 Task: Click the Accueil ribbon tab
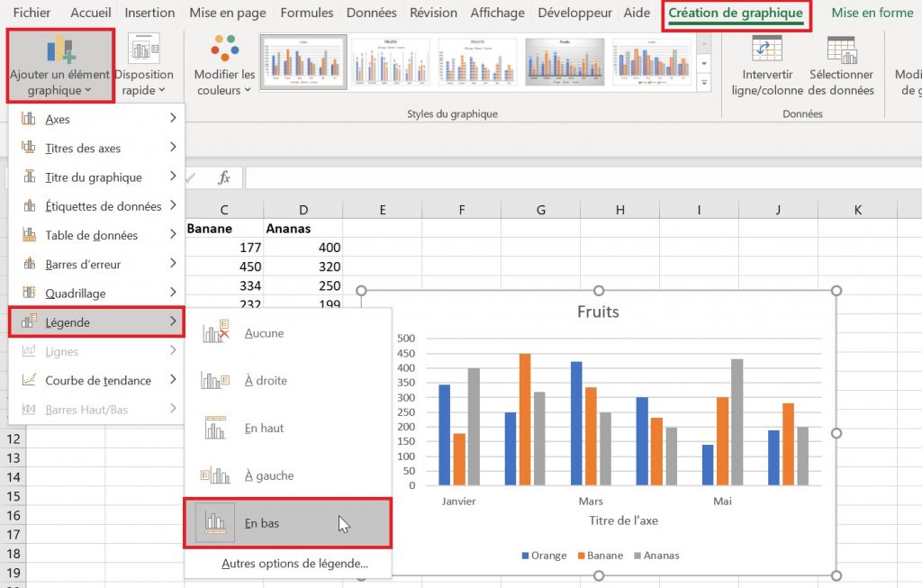(91, 13)
